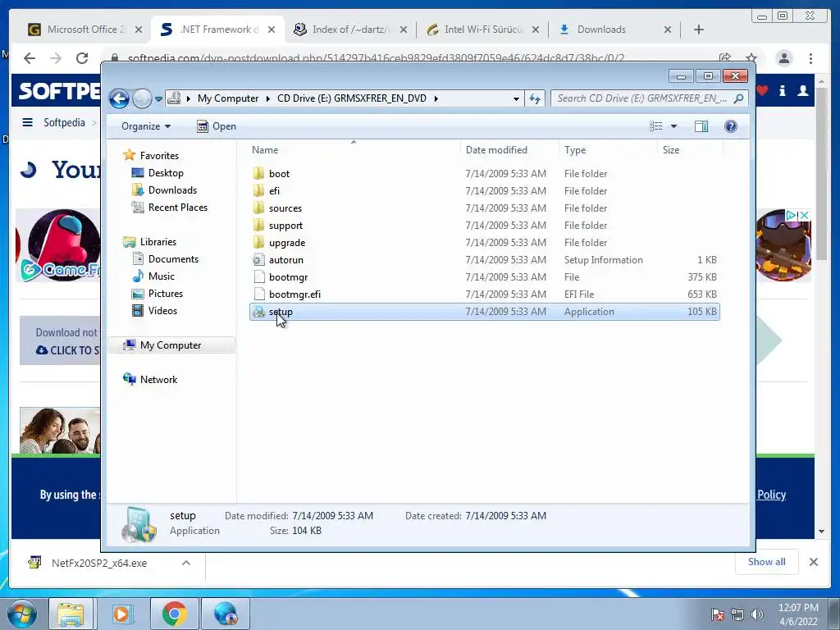Image resolution: width=840 pixels, height=630 pixels.
Task: Select the upgrade folder icon
Action: coord(258,242)
